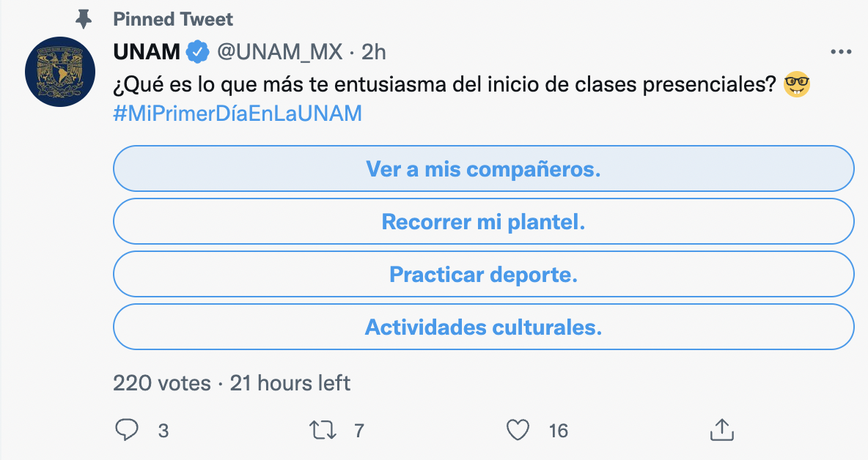Retweet using the arrows icon
Image resolution: width=868 pixels, height=460 pixels.
[x=323, y=430]
